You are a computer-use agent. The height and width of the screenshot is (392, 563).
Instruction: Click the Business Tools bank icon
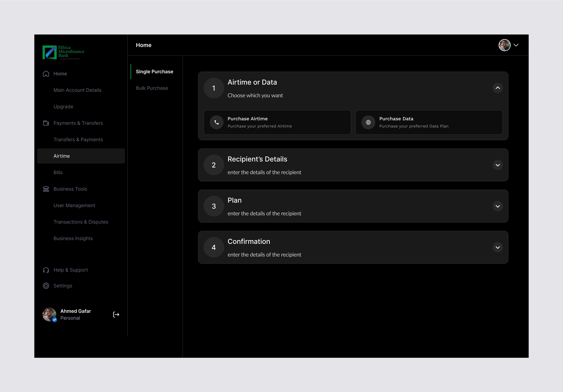point(46,189)
